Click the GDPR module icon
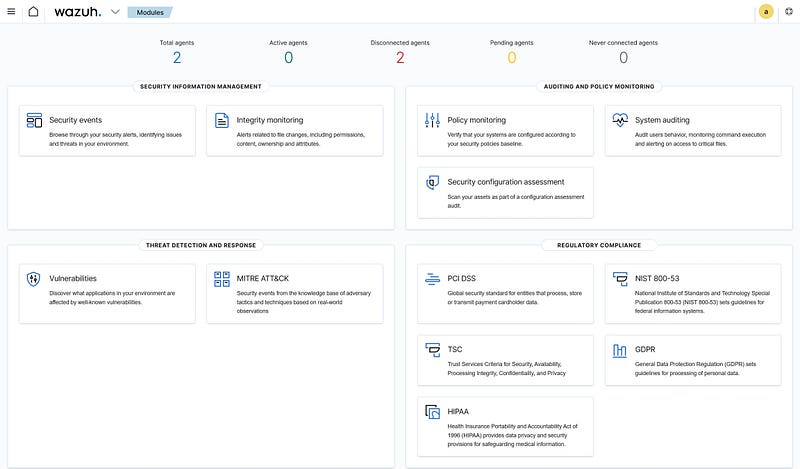 tap(620, 350)
